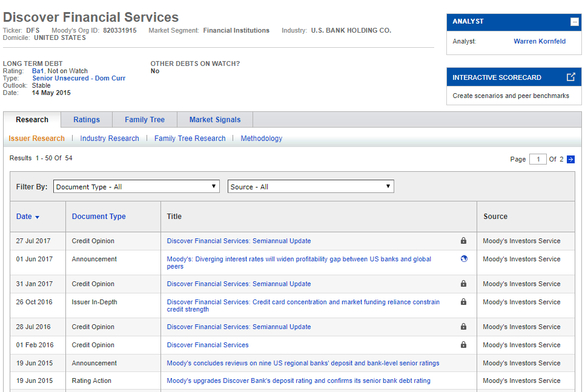This screenshot has height=392, width=585.
Task: Click lock icon for 27 Jul 2017 report
Action: (x=463, y=241)
